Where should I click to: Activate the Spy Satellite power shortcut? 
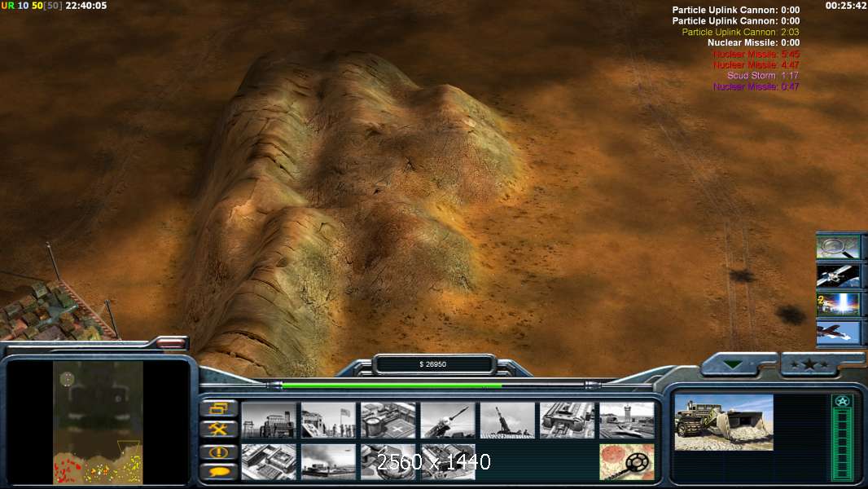pyautogui.click(x=838, y=275)
